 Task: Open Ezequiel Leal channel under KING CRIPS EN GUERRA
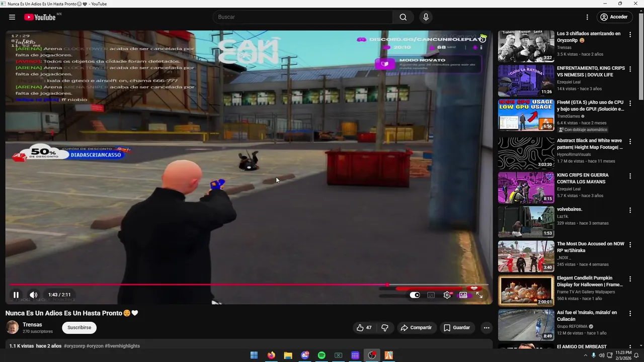coord(569,189)
